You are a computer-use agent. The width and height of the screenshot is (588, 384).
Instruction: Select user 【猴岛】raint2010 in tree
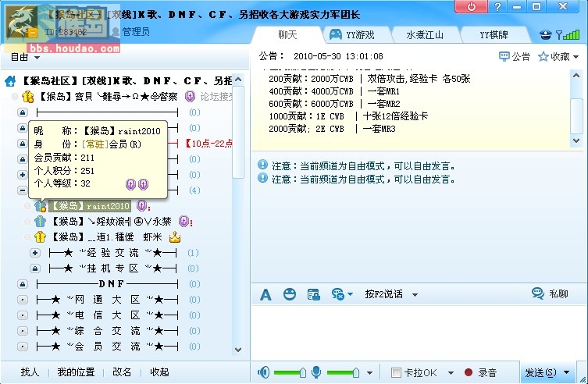coord(90,206)
